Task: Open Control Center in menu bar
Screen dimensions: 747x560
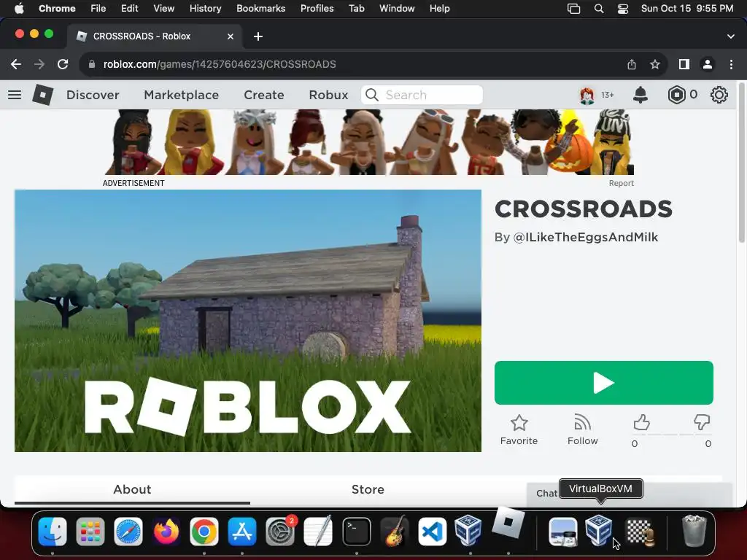Action: point(623,9)
